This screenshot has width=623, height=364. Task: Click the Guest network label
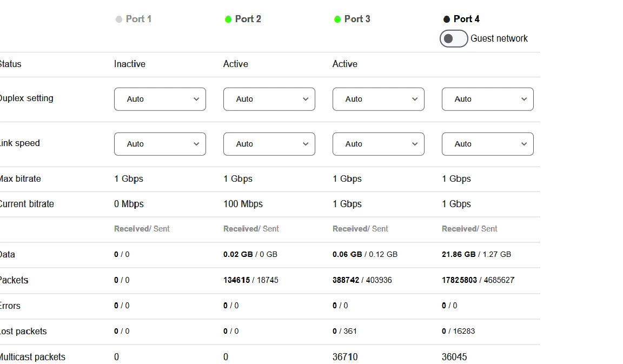click(x=499, y=39)
